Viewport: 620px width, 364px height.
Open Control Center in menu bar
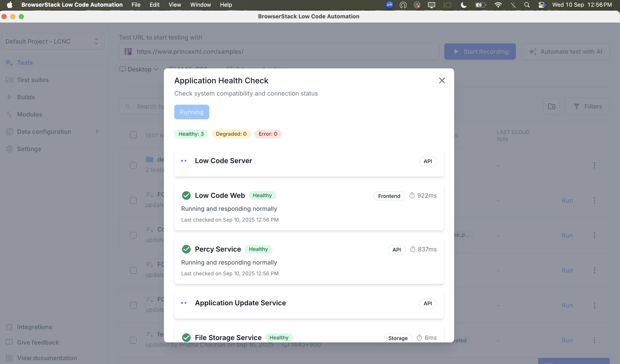click(x=542, y=5)
